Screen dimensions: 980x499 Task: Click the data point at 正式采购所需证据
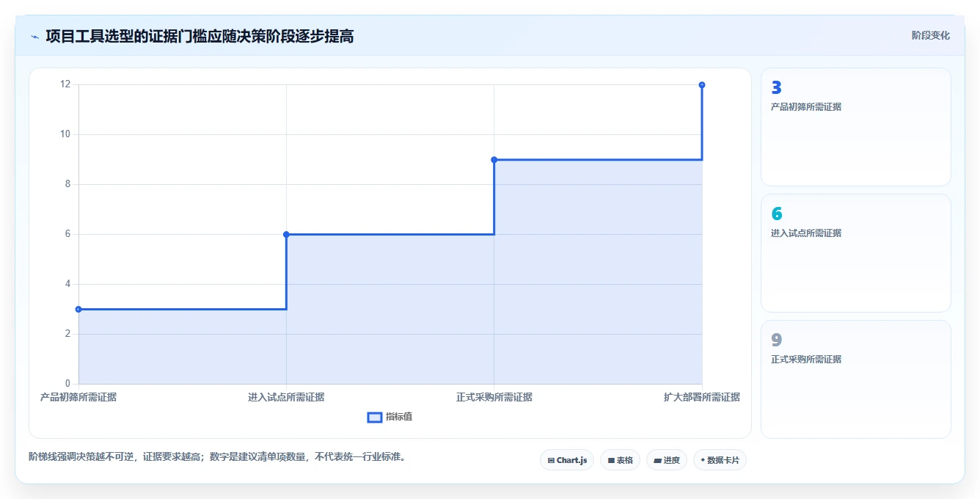coord(494,159)
